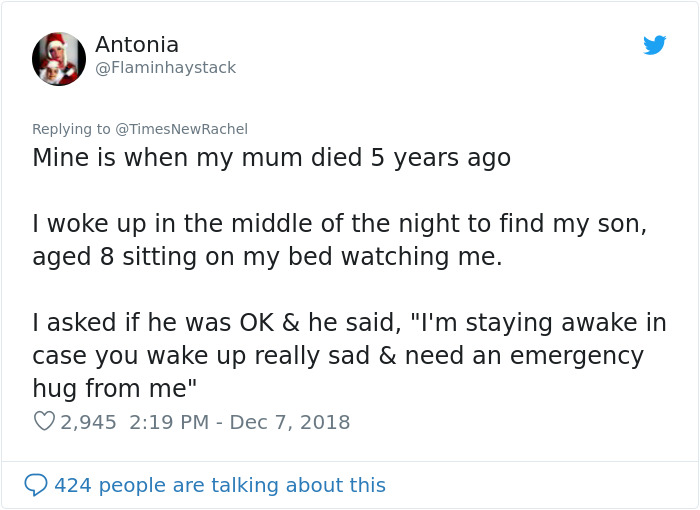Click the line starting "I woke up"
Viewport: 700px width, 510px height.
339,224
